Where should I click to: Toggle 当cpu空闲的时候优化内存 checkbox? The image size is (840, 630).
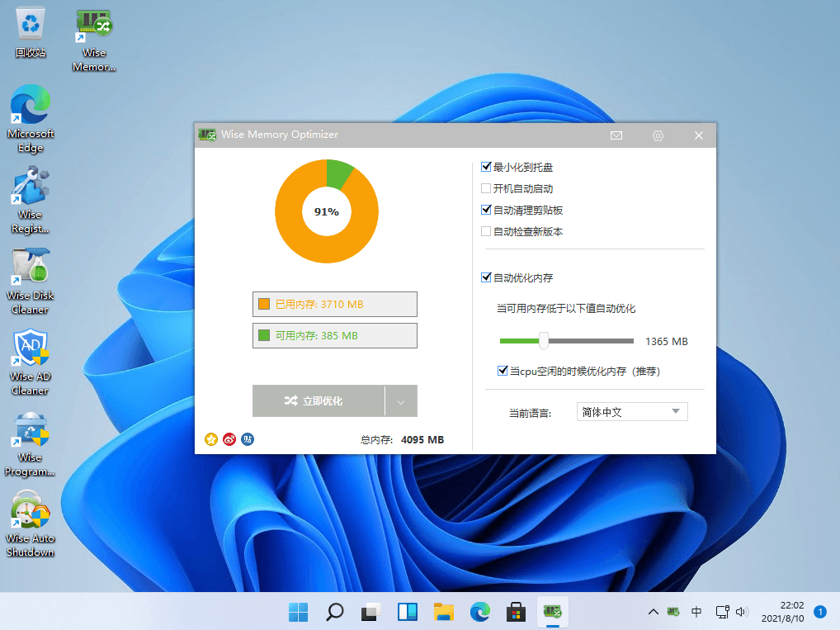[x=503, y=371]
